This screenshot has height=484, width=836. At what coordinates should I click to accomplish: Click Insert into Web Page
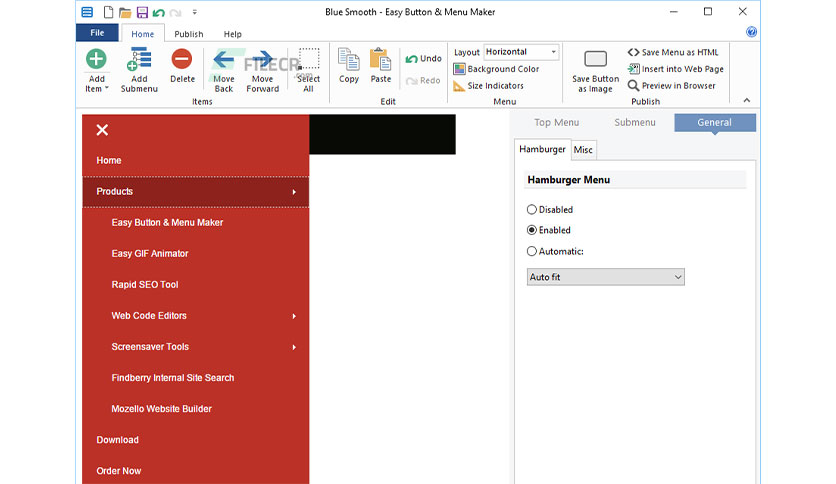coord(676,69)
